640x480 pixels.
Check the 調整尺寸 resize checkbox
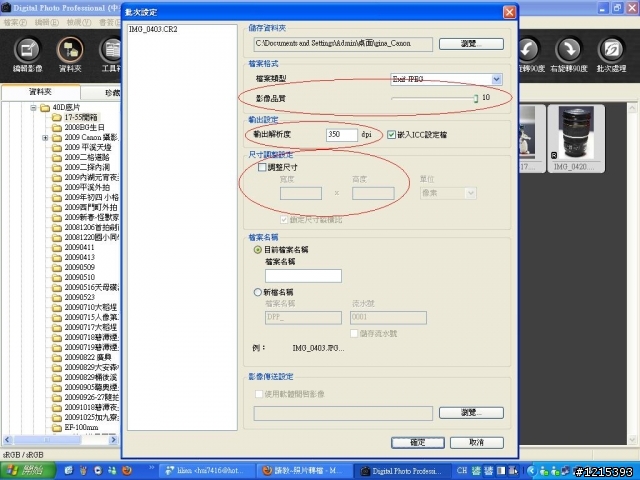pos(262,167)
